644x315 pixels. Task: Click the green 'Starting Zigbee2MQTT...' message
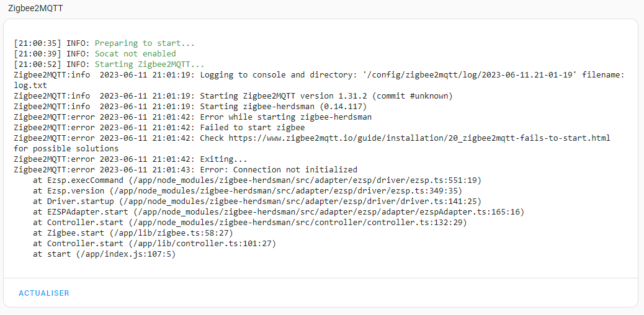tap(150, 64)
